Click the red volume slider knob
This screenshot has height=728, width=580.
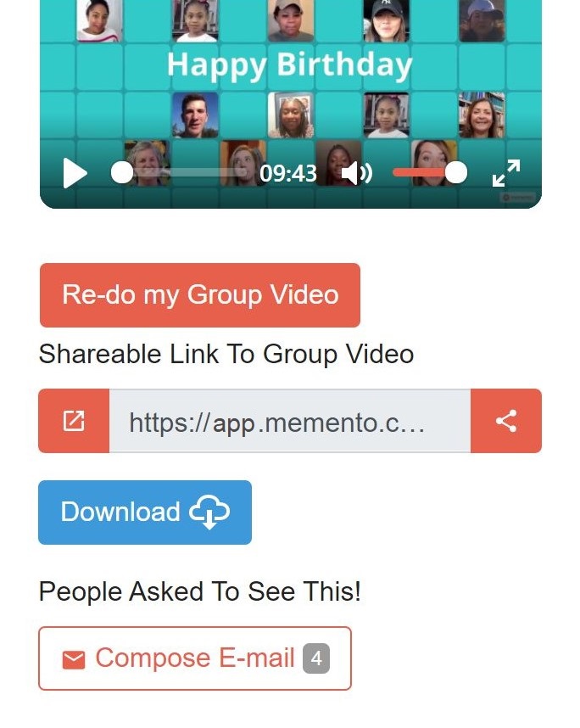click(455, 173)
